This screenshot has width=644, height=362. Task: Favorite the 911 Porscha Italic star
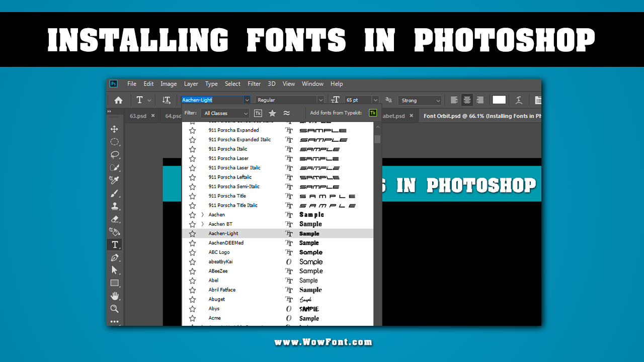192,149
